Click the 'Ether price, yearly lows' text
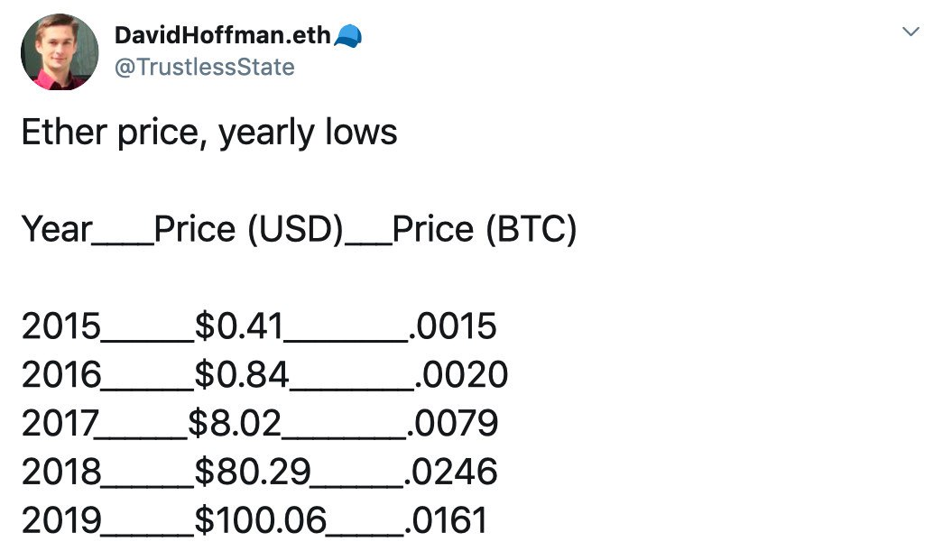943x560 pixels. 209,132
